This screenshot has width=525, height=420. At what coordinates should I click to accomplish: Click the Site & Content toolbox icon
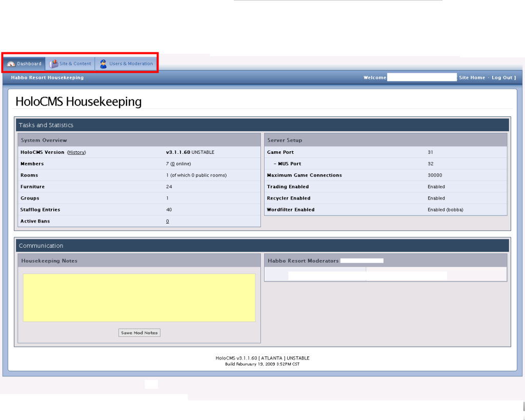click(53, 64)
